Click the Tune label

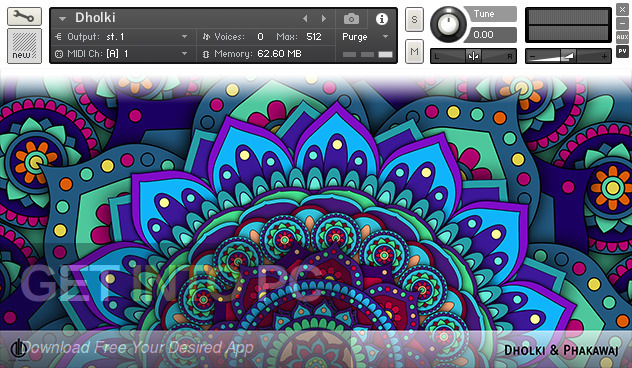coord(484,14)
